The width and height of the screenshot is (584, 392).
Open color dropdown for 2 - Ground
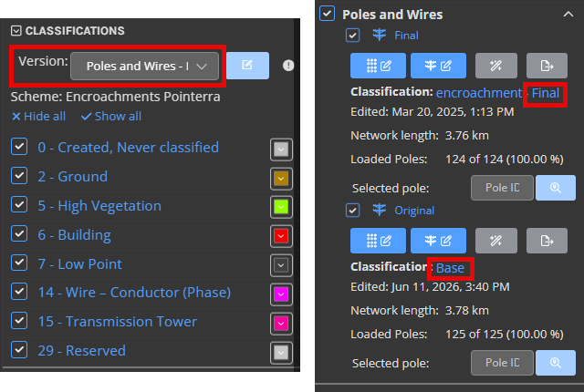[x=281, y=179]
